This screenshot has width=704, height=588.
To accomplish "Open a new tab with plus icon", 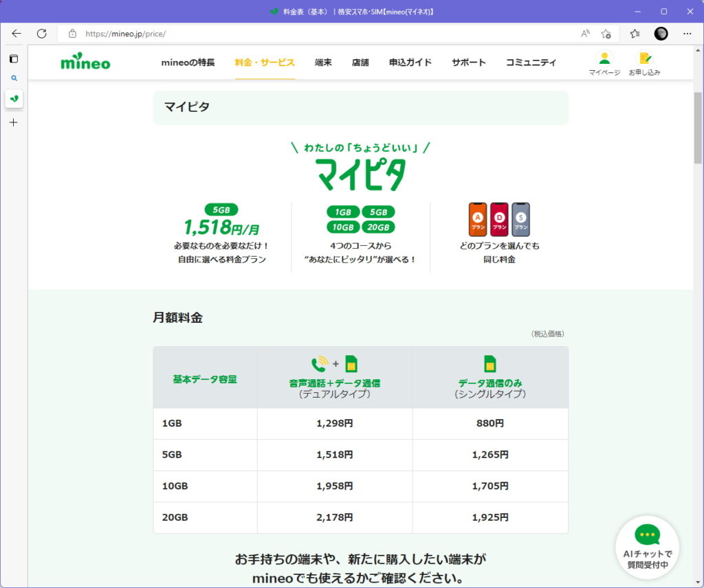I will (14, 122).
